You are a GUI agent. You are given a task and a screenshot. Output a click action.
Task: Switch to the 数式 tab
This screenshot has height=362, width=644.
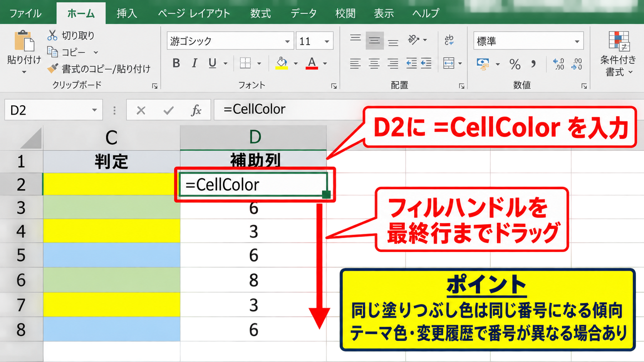(x=260, y=13)
